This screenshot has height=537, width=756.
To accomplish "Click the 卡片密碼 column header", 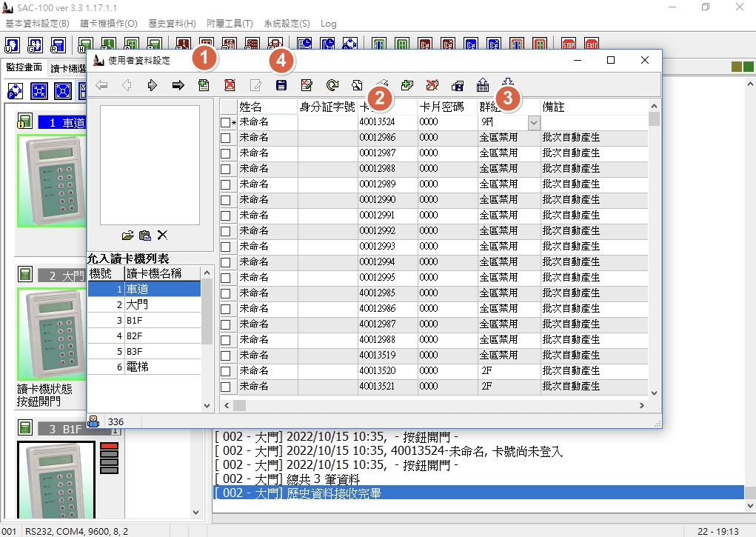I will tap(447, 107).
